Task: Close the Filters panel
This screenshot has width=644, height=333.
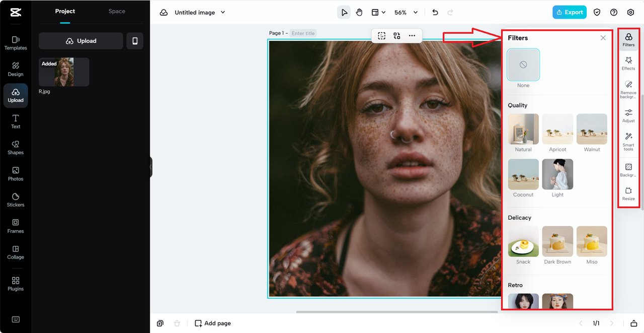Action: click(603, 38)
